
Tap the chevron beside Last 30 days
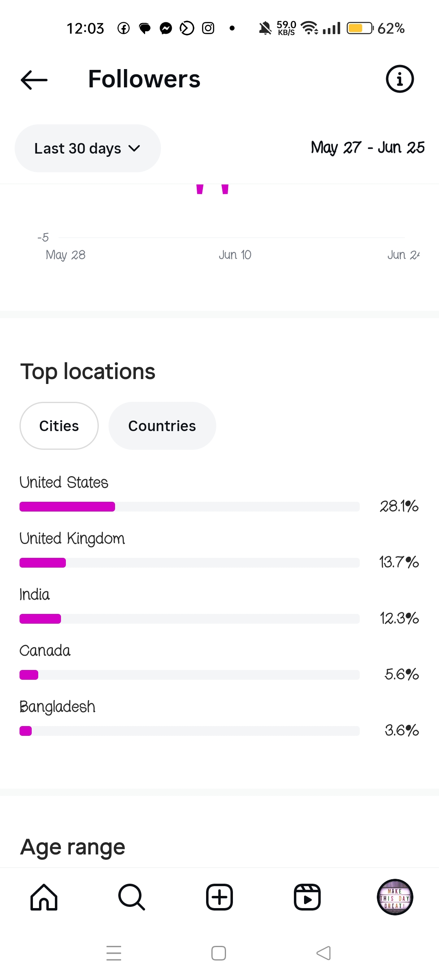click(134, 149)
